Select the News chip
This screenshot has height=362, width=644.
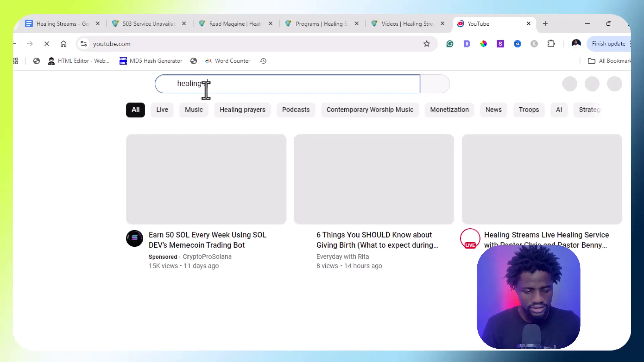click(494, 110)
